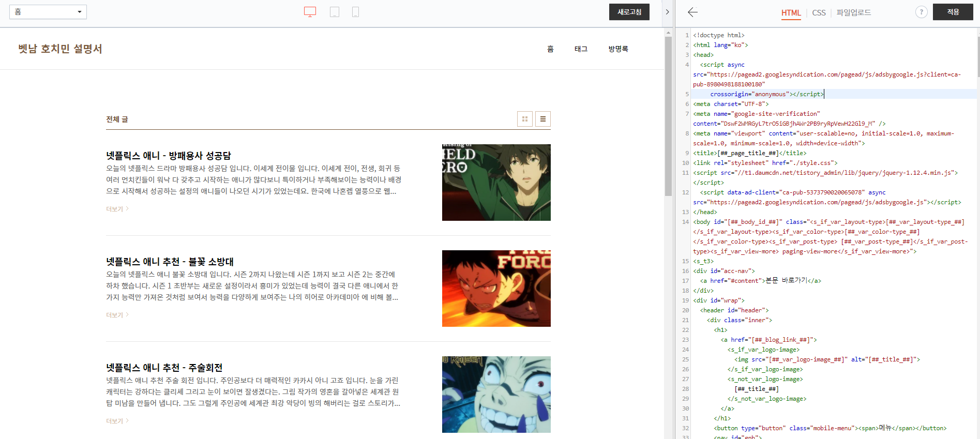980x439 pixels.
Task: Open the 태그 navigation menu item
Action: pos(581,49)
